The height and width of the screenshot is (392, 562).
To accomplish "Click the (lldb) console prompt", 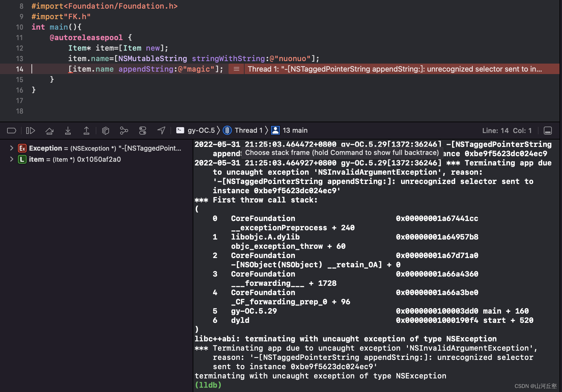I will [208, 385].
